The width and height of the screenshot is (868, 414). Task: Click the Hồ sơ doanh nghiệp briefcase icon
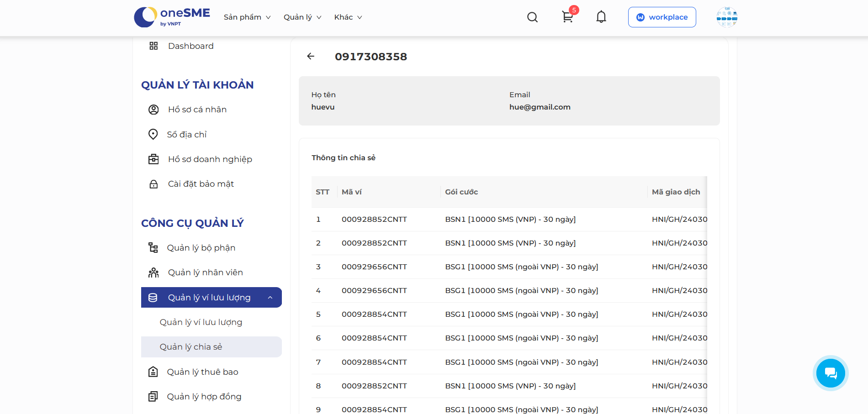(x=153, y=159)
